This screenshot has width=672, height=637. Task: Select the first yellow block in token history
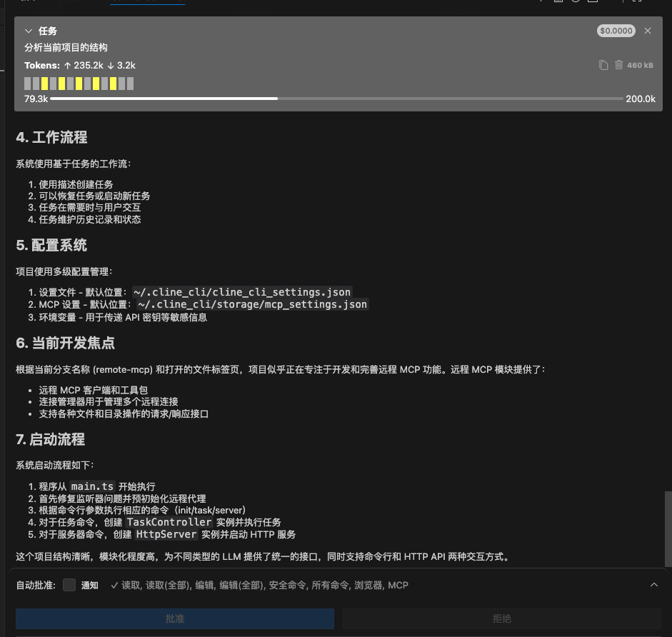pyautogui.click(x=45, y=84)
